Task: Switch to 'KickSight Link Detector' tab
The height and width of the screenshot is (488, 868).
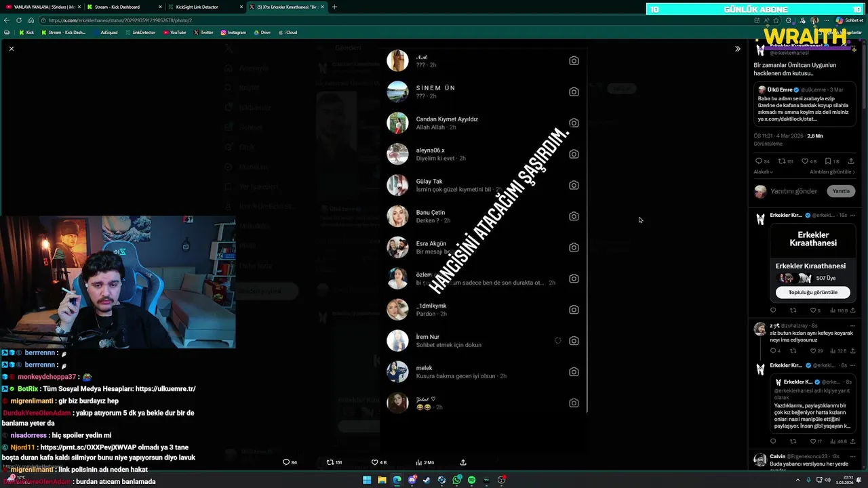Action: pyautogui.click(x=203, y=7)
